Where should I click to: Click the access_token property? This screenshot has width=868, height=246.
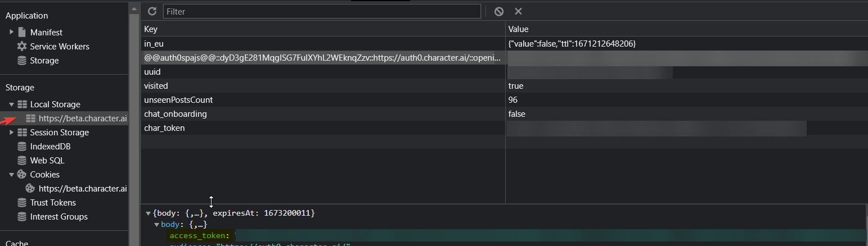click(200, 236)
